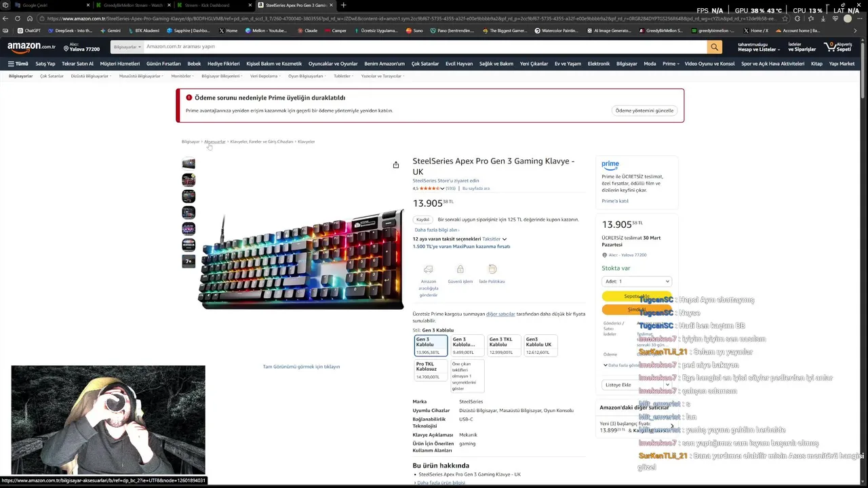The image size is (868, 488).
Task: Open the Tümü hamburger menu
Action: [18, 64]
